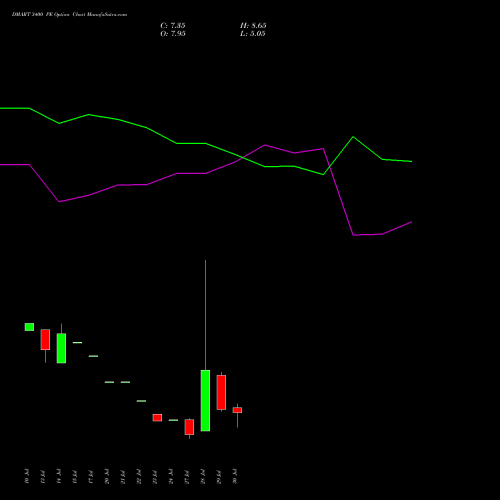This screenshot has width=500, height=500.
Task: Click the 24 Jul date label
Action: (171, 476)
